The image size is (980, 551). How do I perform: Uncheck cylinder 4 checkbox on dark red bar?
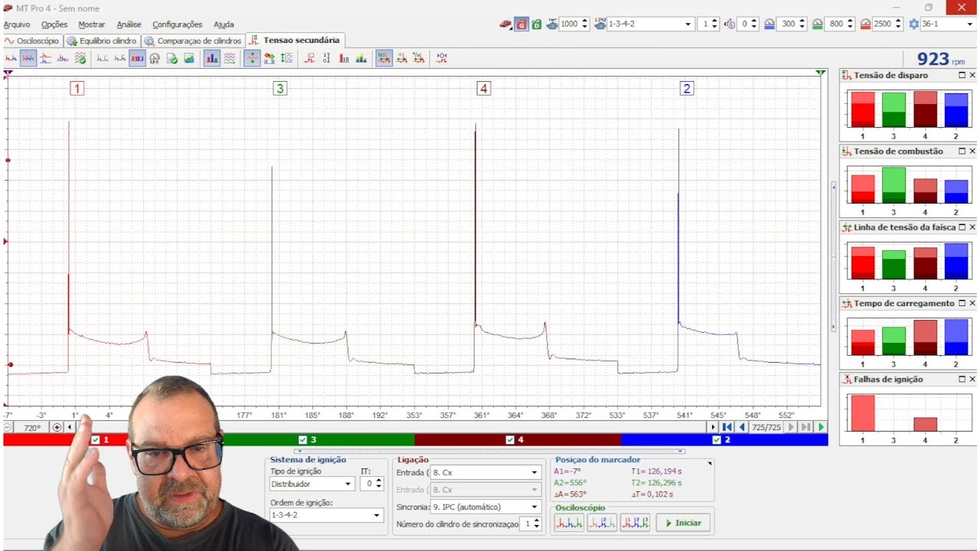(510, 440)
